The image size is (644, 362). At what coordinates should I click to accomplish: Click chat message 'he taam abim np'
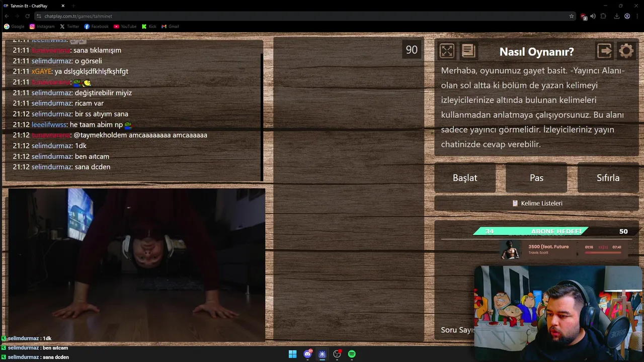(x=96, y=124)
